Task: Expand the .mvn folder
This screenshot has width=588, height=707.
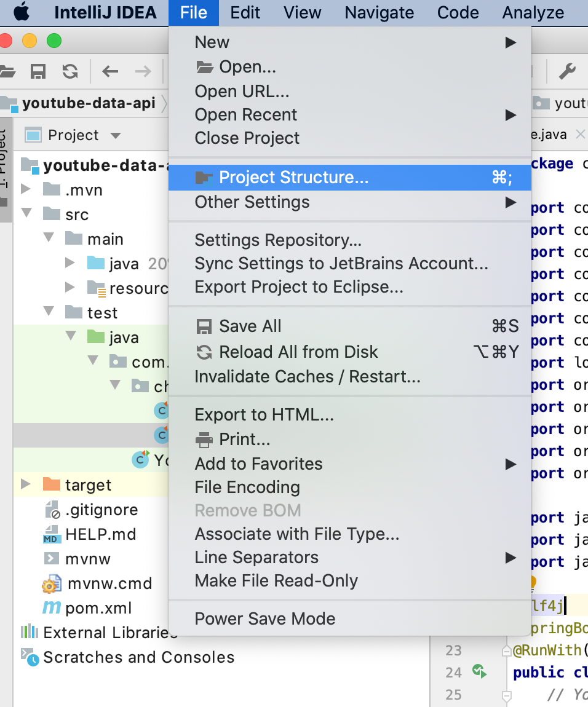Action: point(26,189)
